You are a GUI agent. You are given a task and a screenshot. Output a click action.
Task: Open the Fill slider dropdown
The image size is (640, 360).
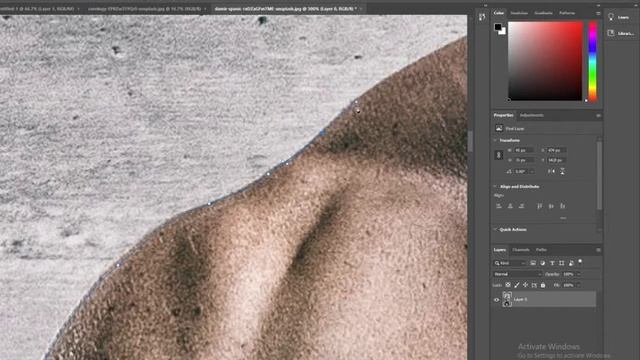click(578, 285)
